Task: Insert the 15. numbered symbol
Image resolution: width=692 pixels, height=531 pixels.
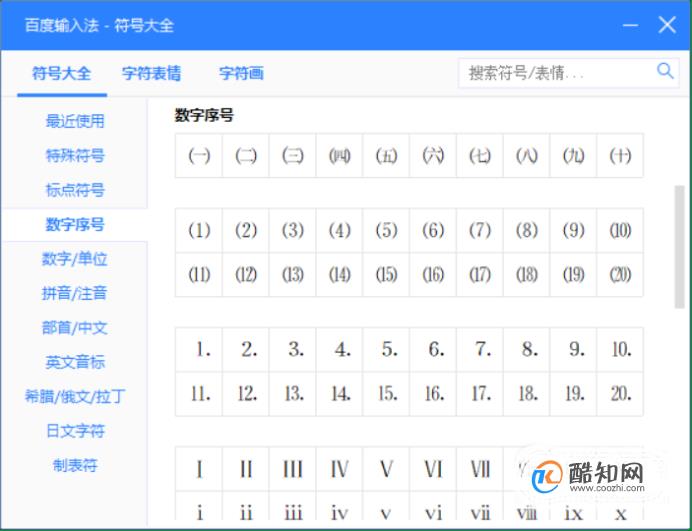Action: [386, 394]
